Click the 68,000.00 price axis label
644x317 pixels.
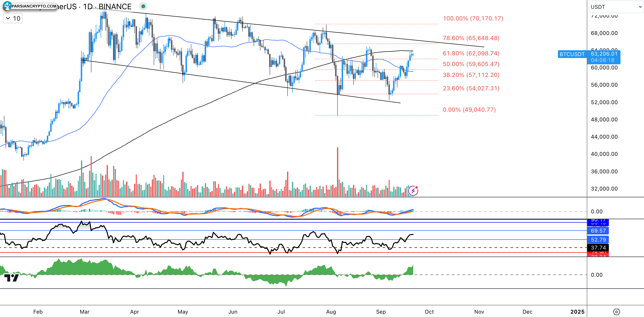pos(604,33)
